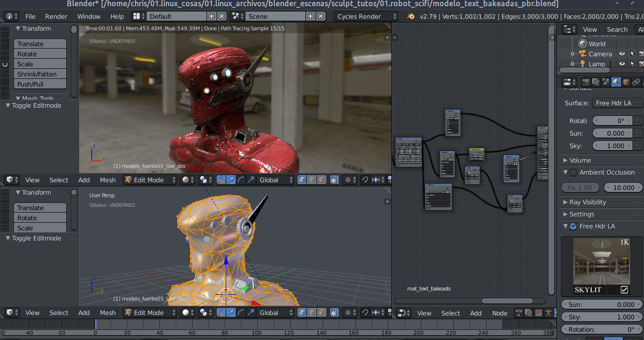Toggle Camera selectability arrow in outliner

coord(632,54)
